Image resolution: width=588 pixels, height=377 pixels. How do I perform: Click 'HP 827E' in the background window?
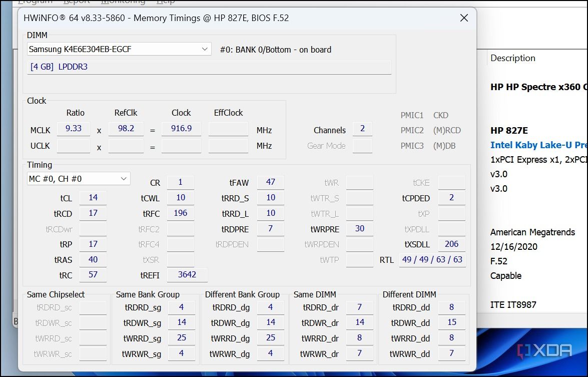[509, 131]
